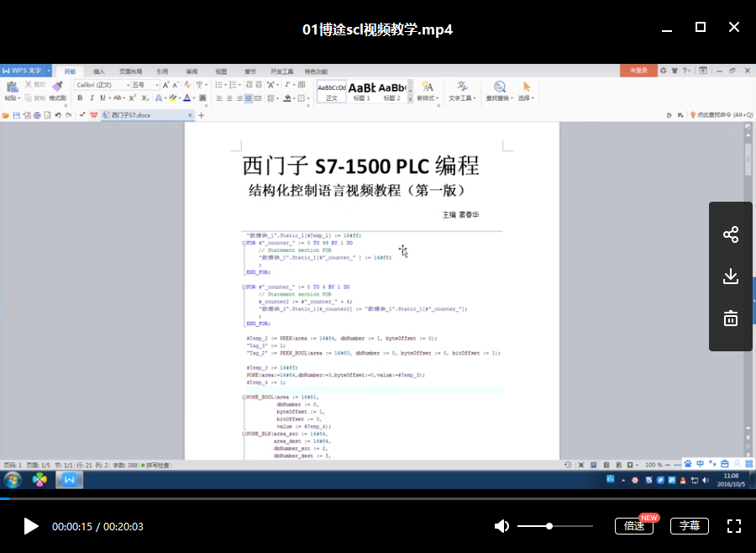This screenshot has height=553, width=756.
Task: Click the video progress bar
Action: [x=378, y=498]
